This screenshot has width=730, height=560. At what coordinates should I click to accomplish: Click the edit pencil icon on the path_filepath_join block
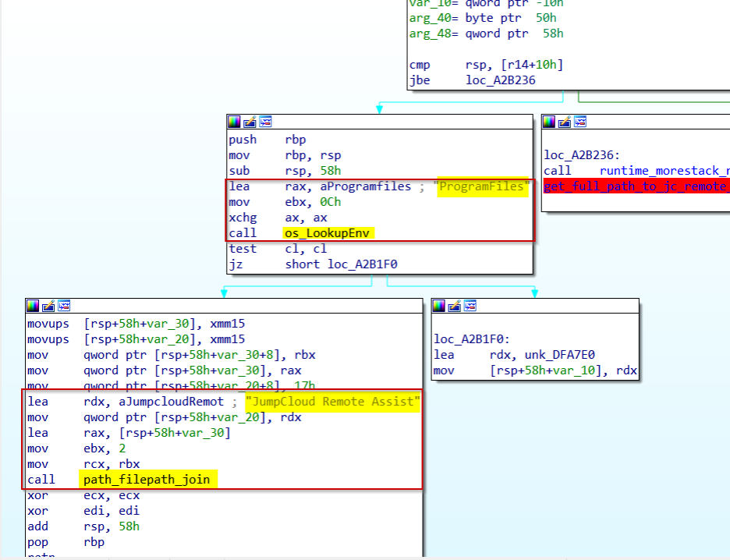click(48, 305)
